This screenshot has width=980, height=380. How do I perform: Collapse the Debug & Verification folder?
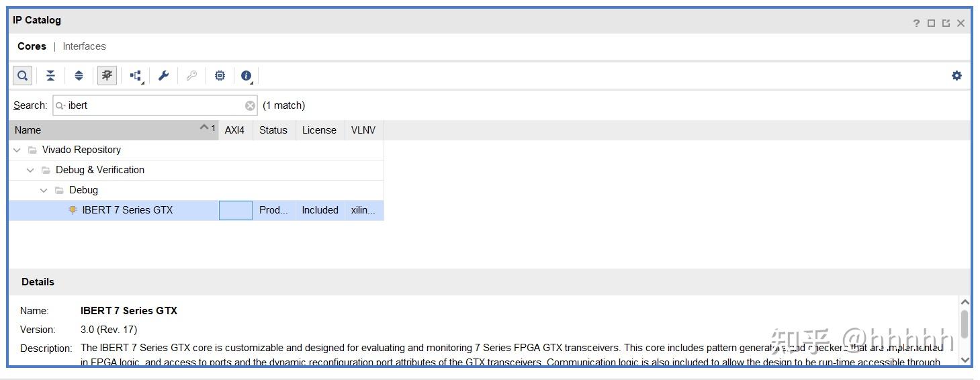pyautogui.click(x=30, y=170)
